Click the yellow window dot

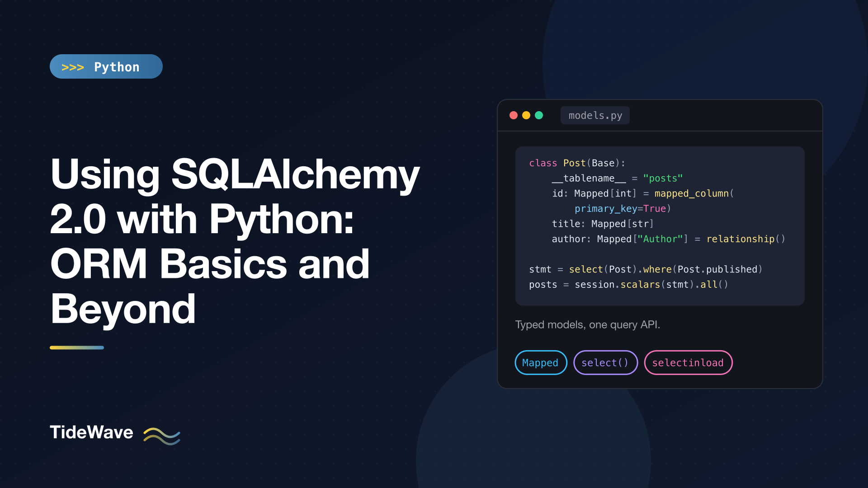pos(526,115)
